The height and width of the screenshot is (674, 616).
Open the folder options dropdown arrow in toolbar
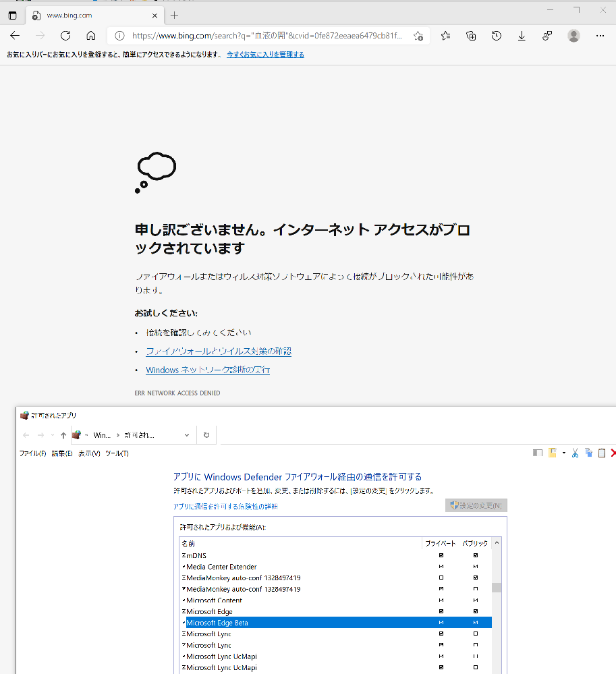pos(564,453)
